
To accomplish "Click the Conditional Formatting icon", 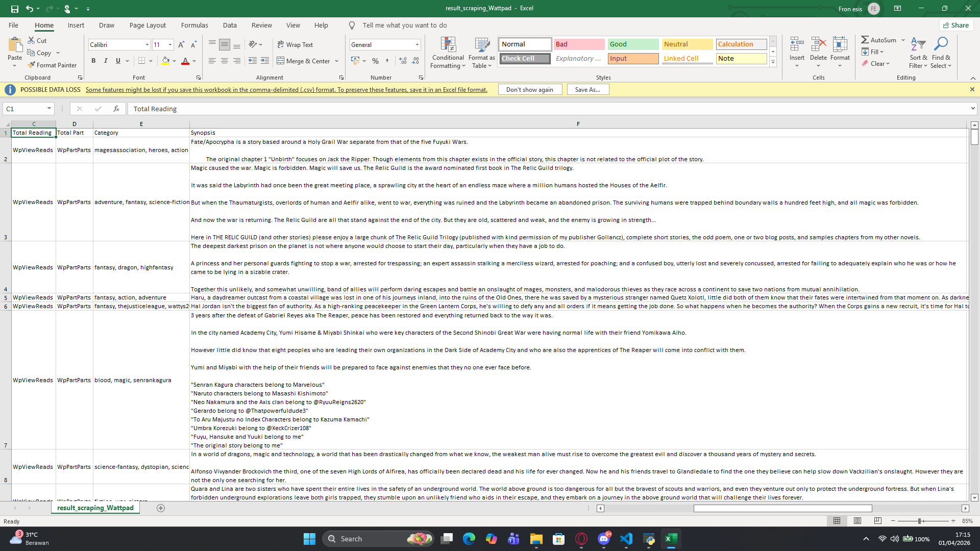I will [448, 45].
